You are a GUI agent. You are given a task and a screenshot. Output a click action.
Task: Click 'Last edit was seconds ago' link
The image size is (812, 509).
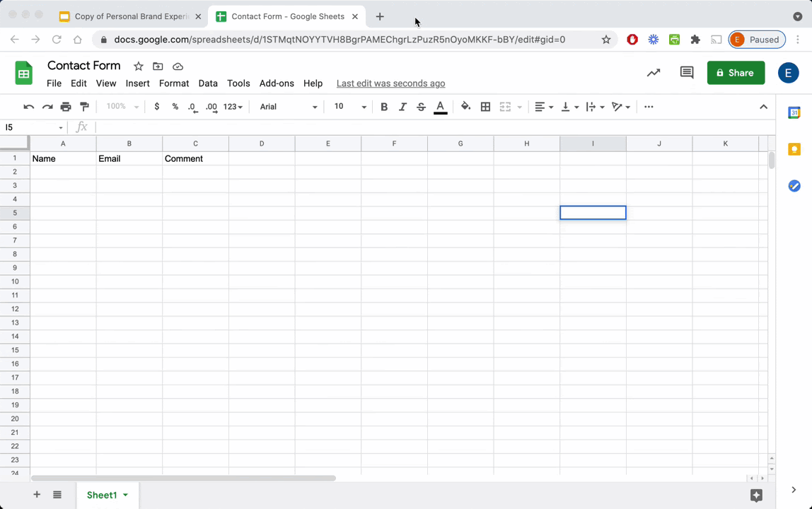point(391,83)
